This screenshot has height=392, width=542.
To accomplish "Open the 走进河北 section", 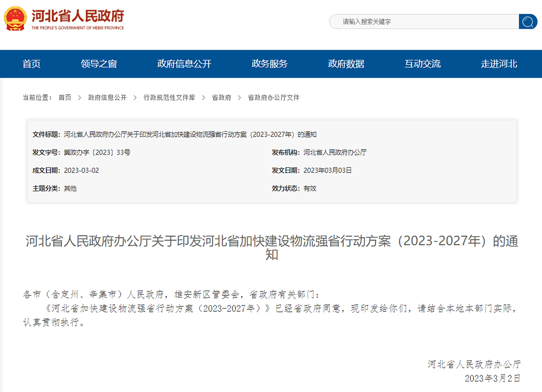I will pyautogui.click(x=498, y=64).
